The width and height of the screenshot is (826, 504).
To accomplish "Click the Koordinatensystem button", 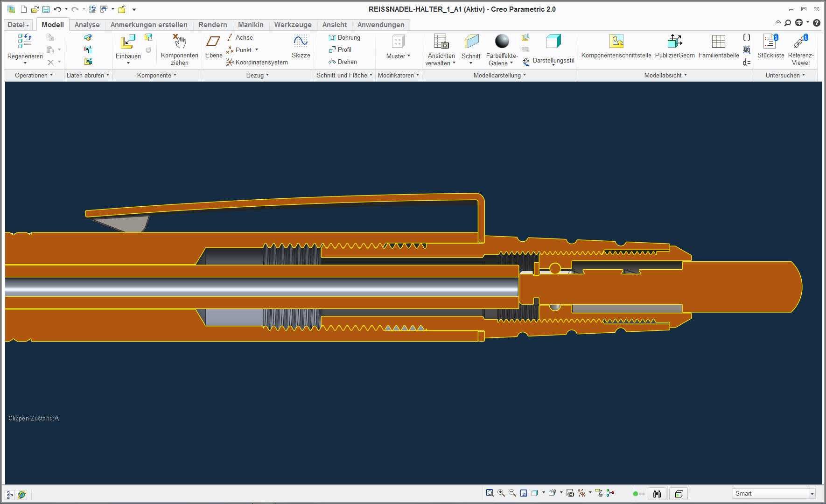I will [x=257, y=62].
